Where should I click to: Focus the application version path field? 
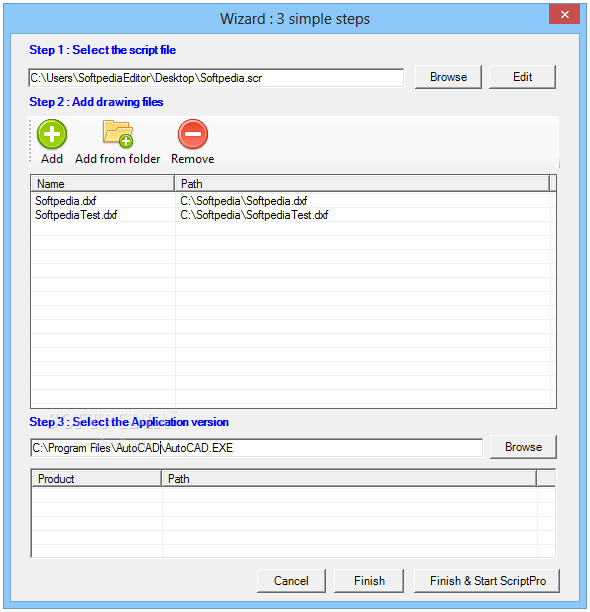coord(256,448)
